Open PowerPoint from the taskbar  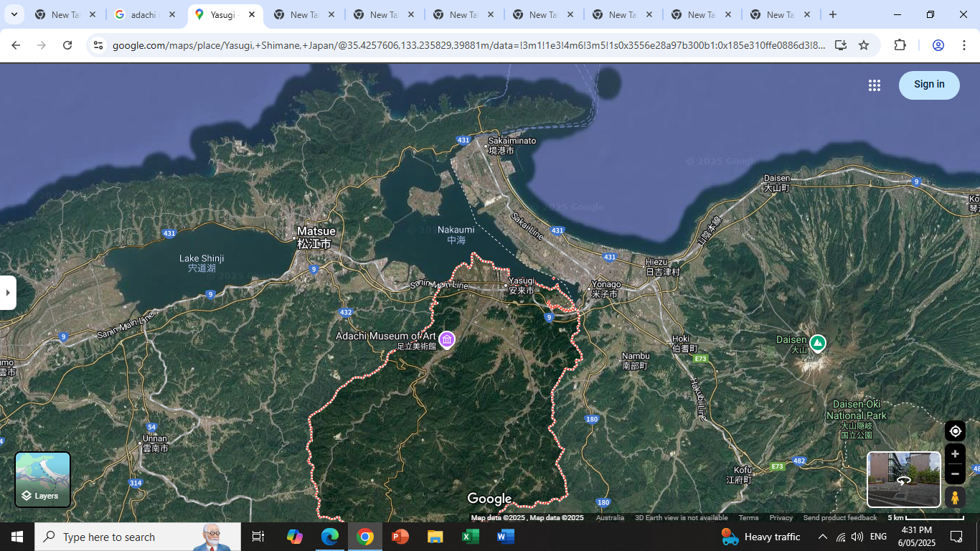[x=400, y=537]
